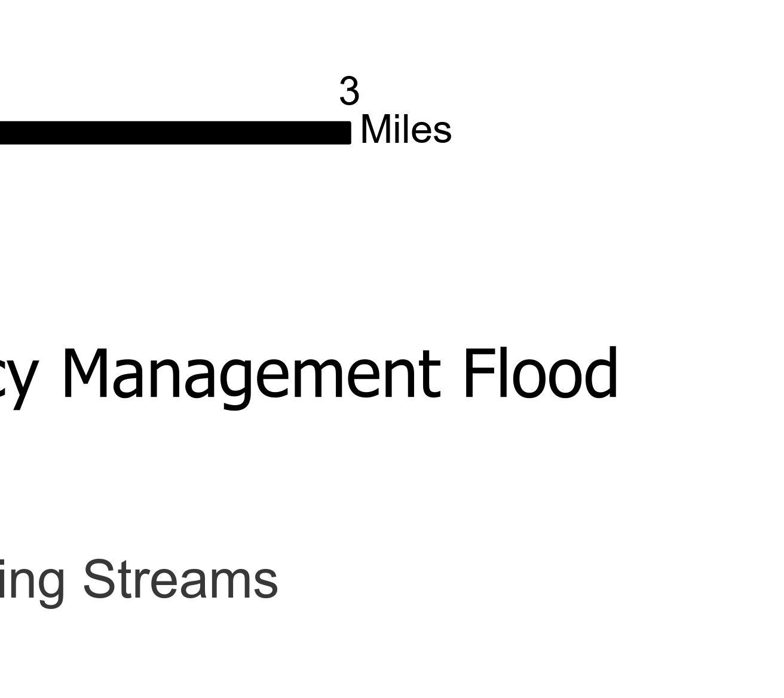Click the final s in Streams
784x698 pixels.
(267, 583)
